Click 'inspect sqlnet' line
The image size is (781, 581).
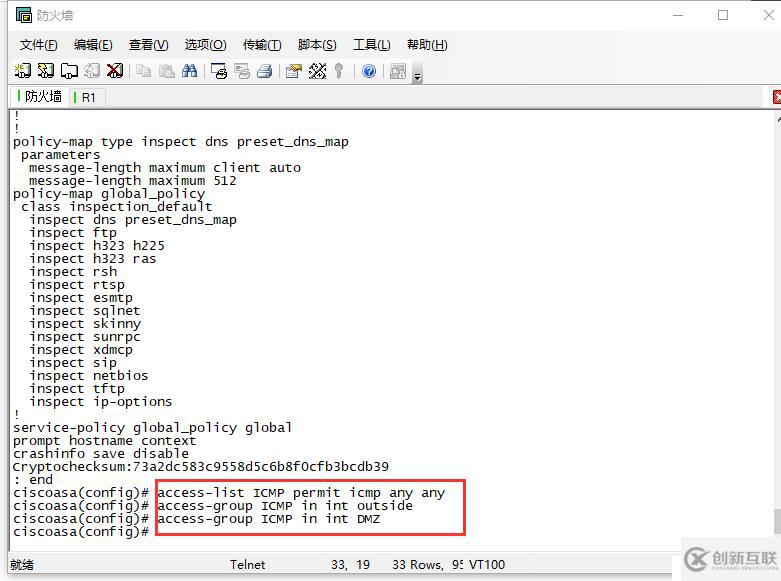(x=85, y=310)
